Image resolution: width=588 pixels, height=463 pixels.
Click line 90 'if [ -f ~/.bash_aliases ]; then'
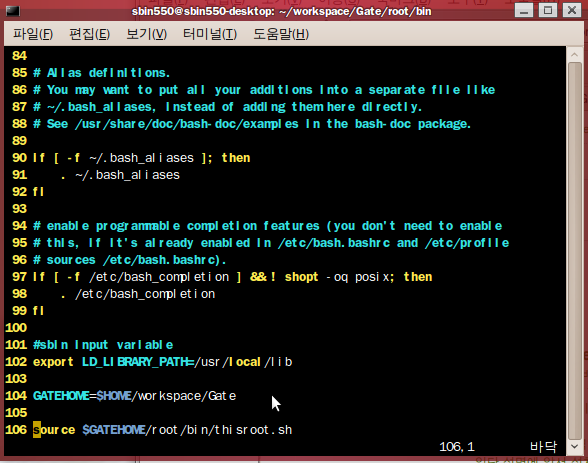[141, 158]
